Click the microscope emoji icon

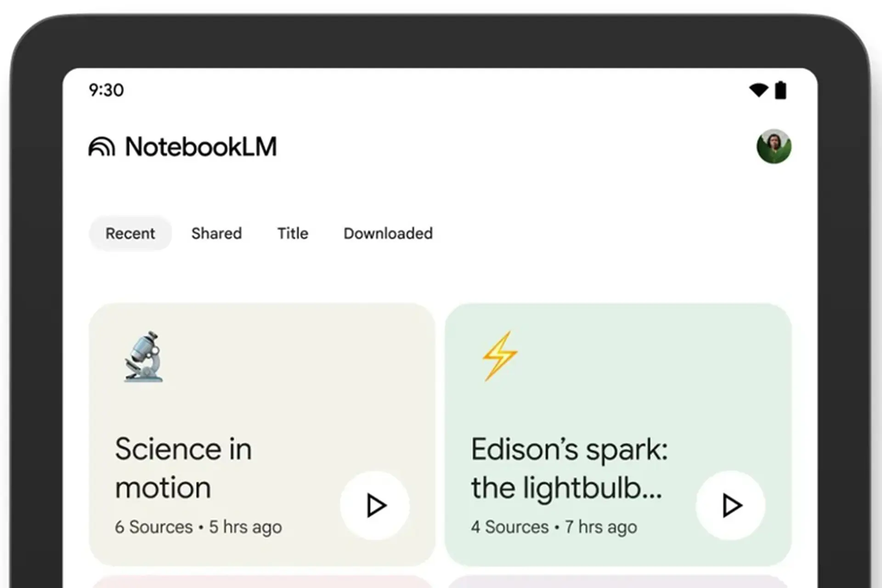pyautogui.click(x=144, y=356)
